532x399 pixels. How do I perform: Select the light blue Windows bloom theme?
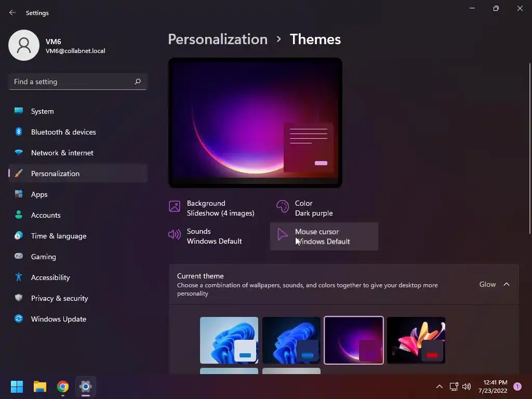pyautogui.click(x=229, y=340)
